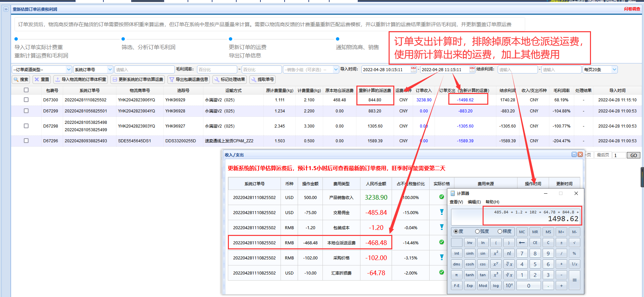The height and width of the screenshot is (297, 644).
Task: Click calculator CE clear entry key
Action: (535, 243)
